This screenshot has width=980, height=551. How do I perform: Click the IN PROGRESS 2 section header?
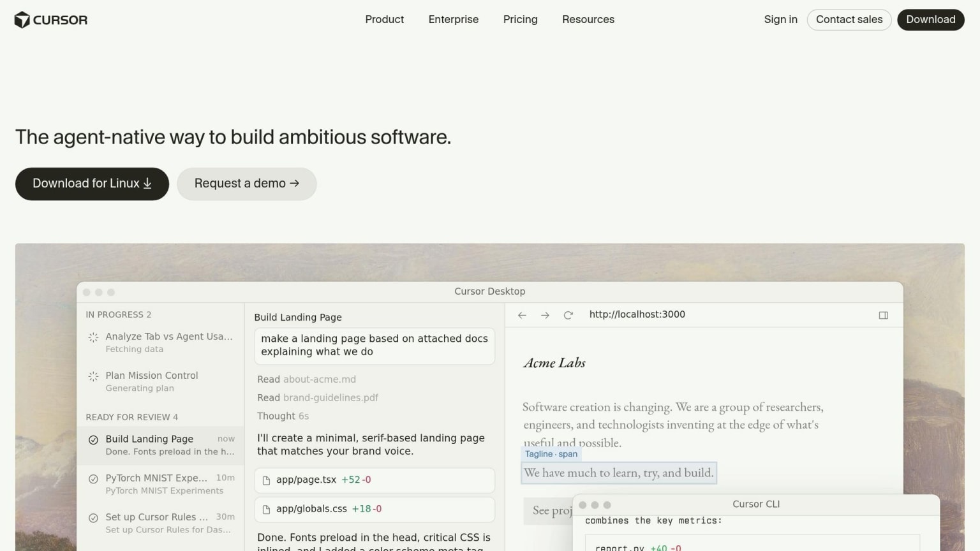pos(119,315)
